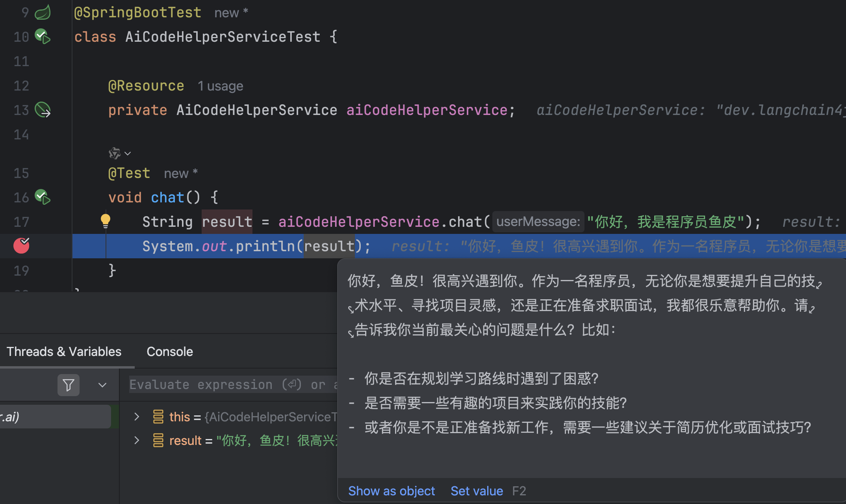Select the thread frame entry ending in '.ai)'

point(55,417)
